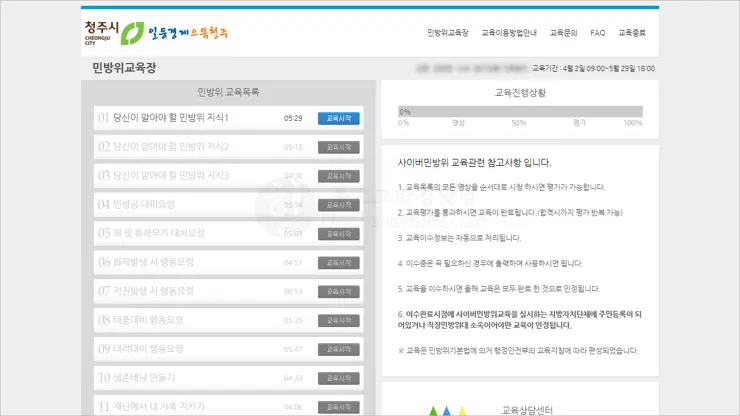Click the 사이버민방위 교육관련 참고사항 heading
This screenshot has width=740, height=416.
[474, 162]
